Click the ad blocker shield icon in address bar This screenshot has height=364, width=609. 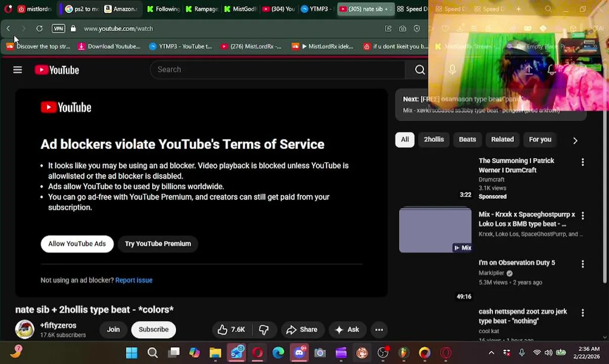pos(417,29)
